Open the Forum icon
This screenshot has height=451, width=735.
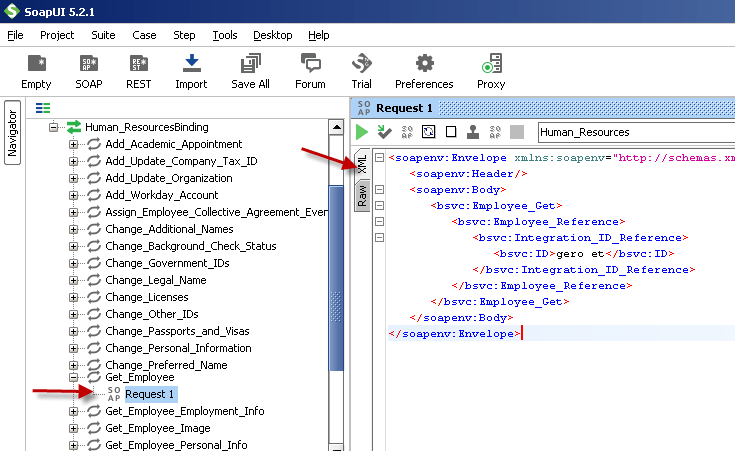click(310, 63)
